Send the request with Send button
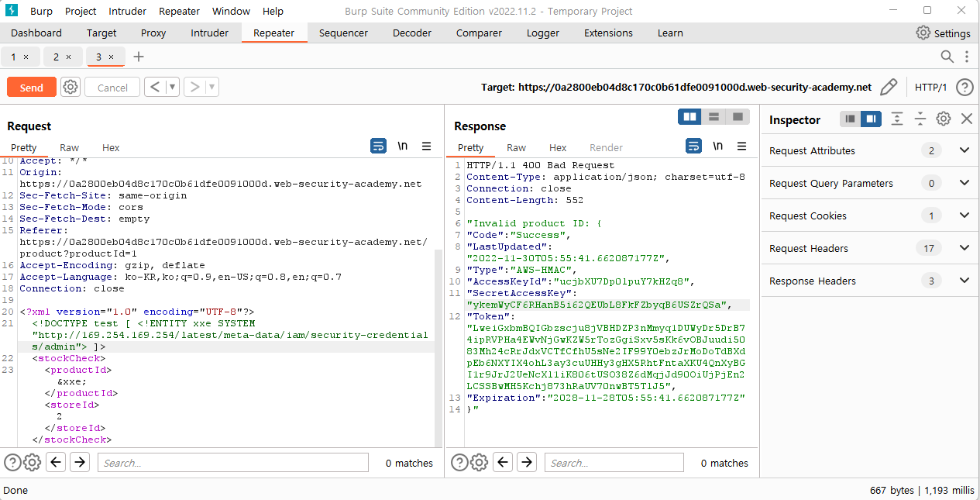980x500 pixels. click(32, 87)
